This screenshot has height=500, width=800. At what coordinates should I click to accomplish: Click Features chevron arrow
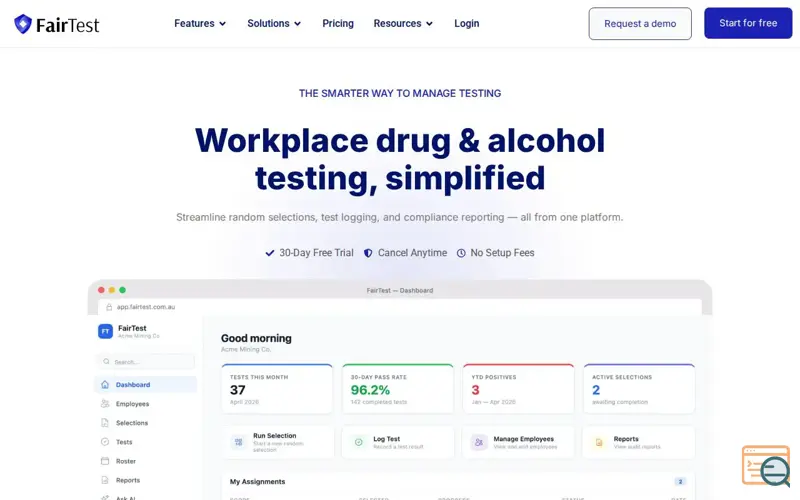pos(222,24)
